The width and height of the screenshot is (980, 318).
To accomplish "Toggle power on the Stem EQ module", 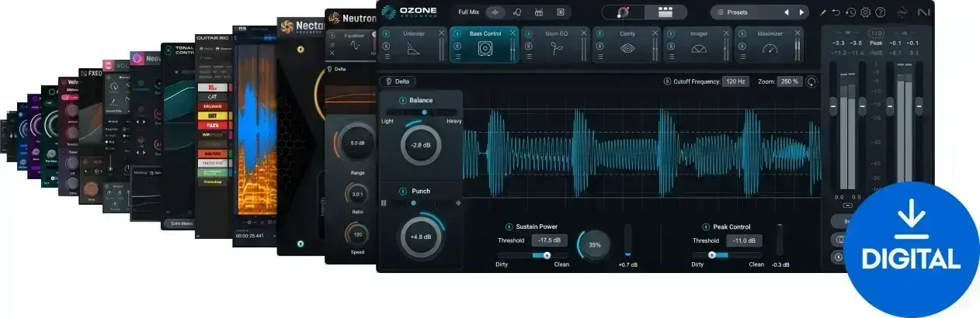I will (528, 34).
